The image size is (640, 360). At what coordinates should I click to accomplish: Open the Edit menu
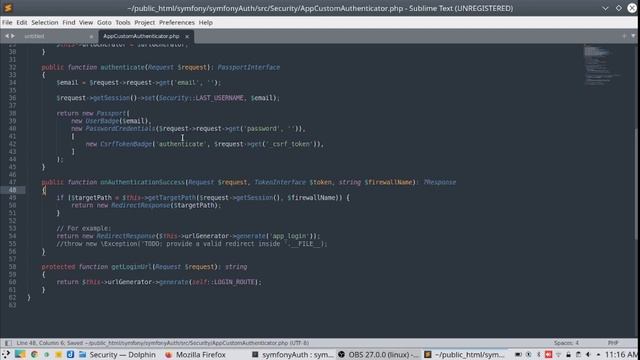(x=22, y=22)
